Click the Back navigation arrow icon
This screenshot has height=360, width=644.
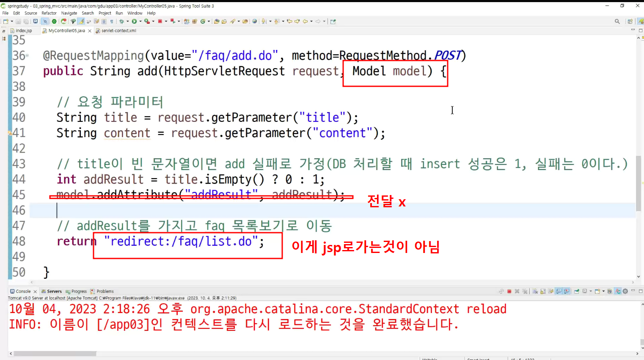coord(305,21)
